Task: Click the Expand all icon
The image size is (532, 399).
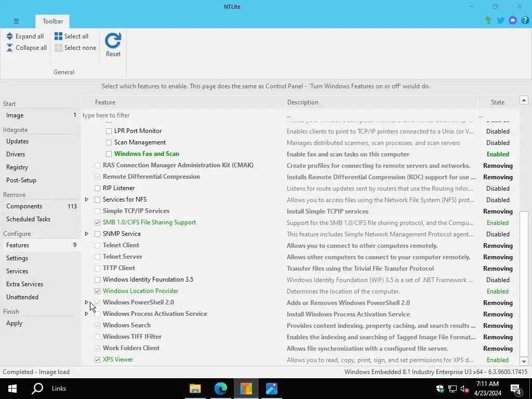Action: pos(9,36)
